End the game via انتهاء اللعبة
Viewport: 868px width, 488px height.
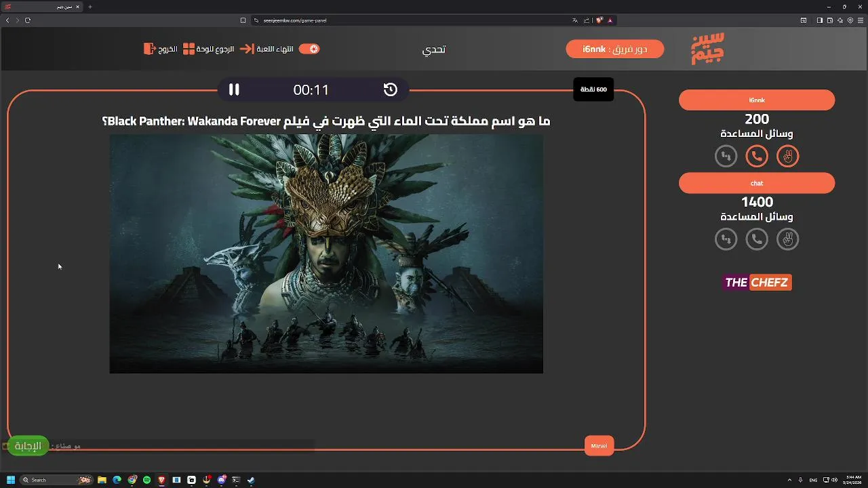click(x=275, y=49)
